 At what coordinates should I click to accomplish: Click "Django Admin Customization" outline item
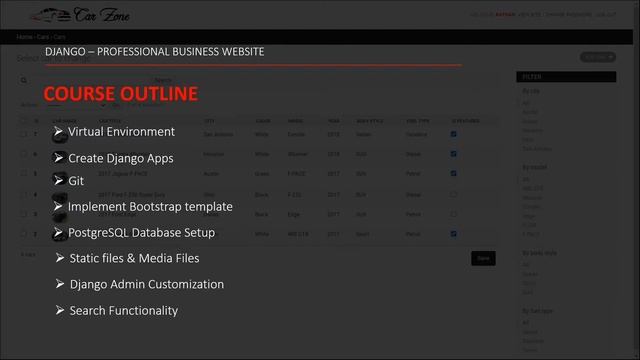(x=147, y=284)
